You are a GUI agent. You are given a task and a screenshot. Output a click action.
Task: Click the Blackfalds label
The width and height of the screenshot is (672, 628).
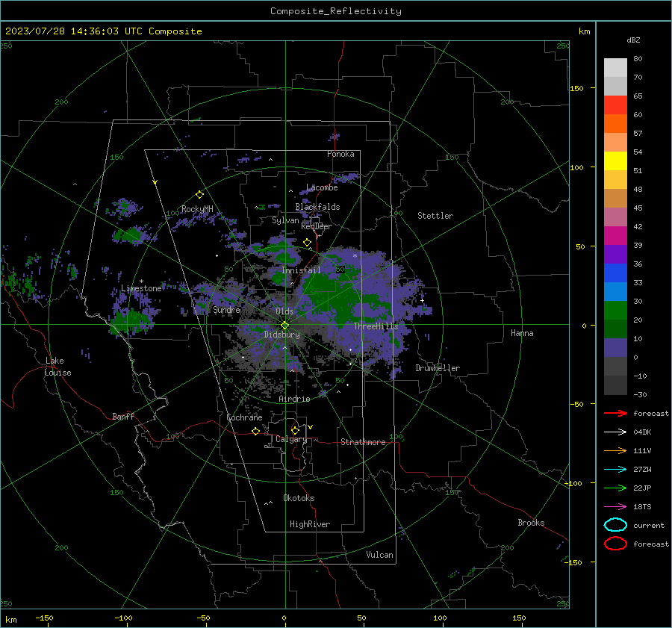(317, 207)
